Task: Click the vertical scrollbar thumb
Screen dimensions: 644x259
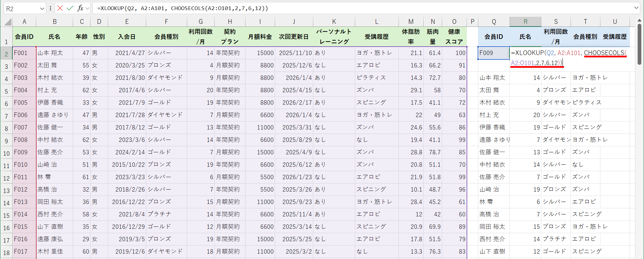Action: pyautogui.click(x=639, y=44)
